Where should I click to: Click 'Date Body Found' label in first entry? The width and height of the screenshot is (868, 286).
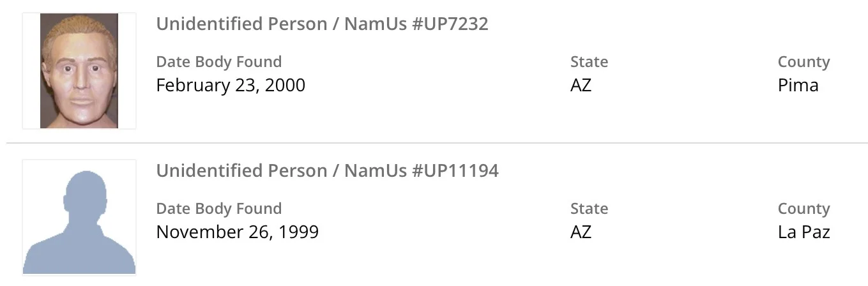218,62
